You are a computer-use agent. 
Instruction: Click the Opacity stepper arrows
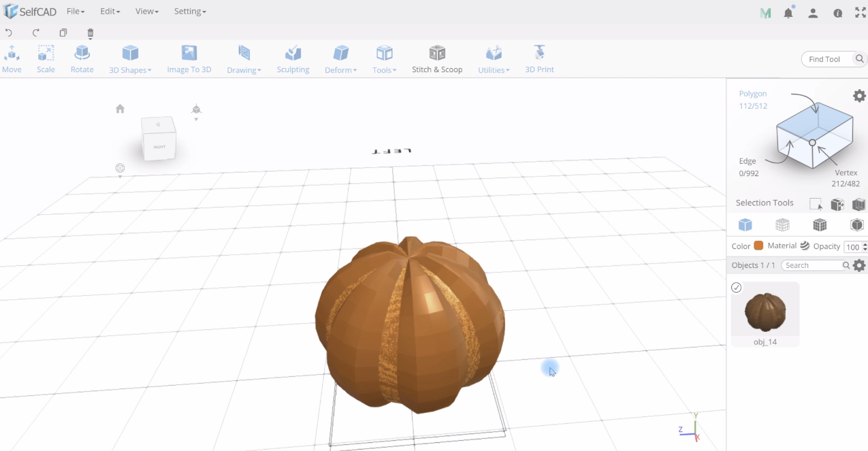[865, 247]
